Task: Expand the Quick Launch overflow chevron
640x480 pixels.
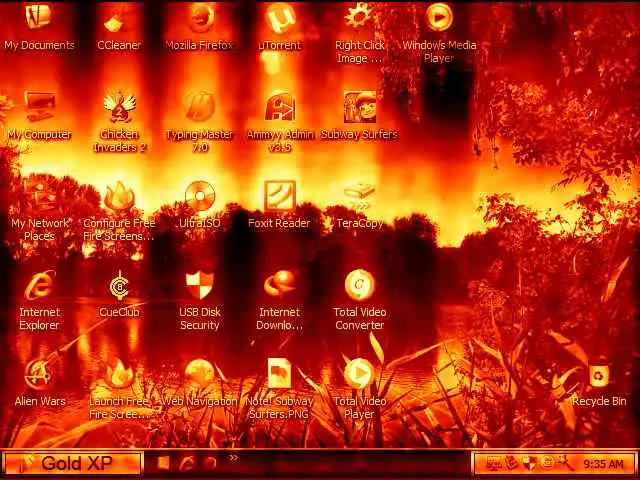Action: pyautogui.click(x=233, y=458)
